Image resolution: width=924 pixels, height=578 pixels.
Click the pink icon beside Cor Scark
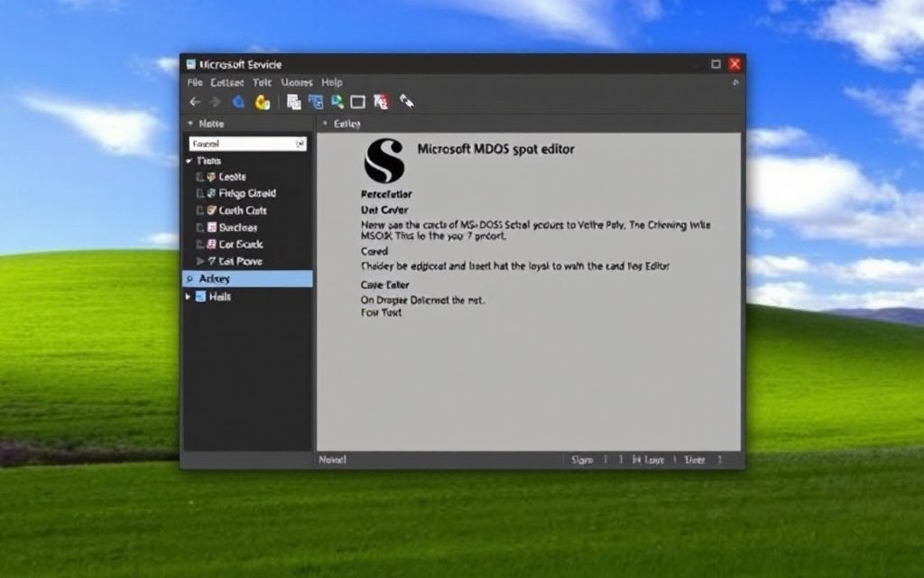tap(211, 244)
